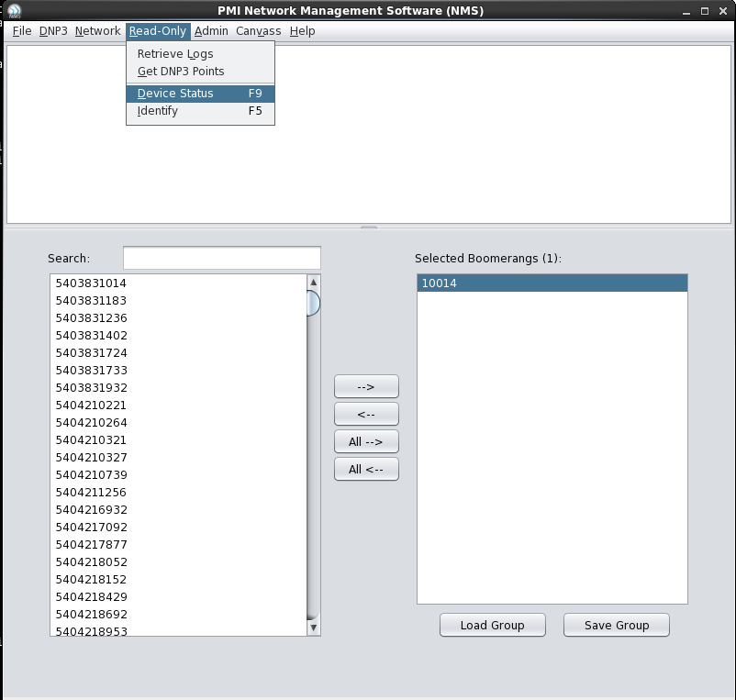736x700 pixels.
Task: Choose Get DNP3 Points menu entry
Action: (x=181, y=72)
